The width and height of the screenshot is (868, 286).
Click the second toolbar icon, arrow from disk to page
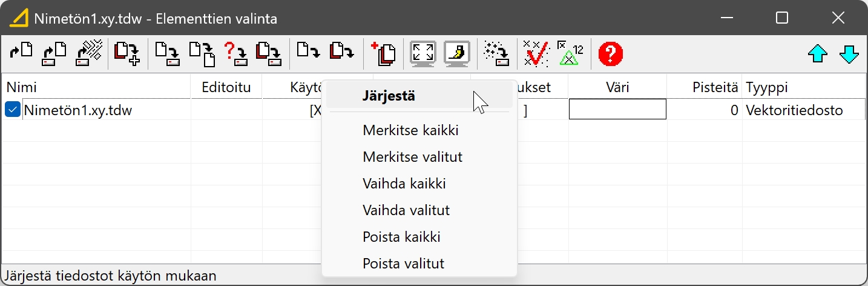(x=54, y=53)
